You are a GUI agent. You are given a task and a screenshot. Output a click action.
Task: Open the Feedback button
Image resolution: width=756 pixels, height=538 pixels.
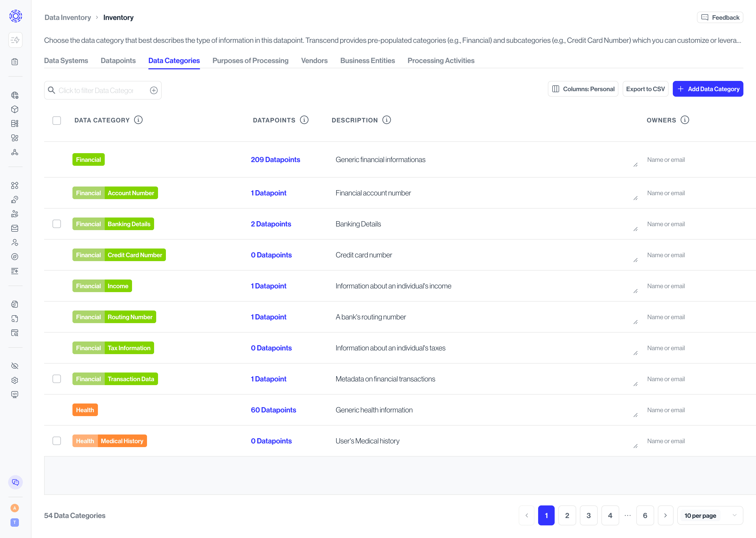coord(720,18)
